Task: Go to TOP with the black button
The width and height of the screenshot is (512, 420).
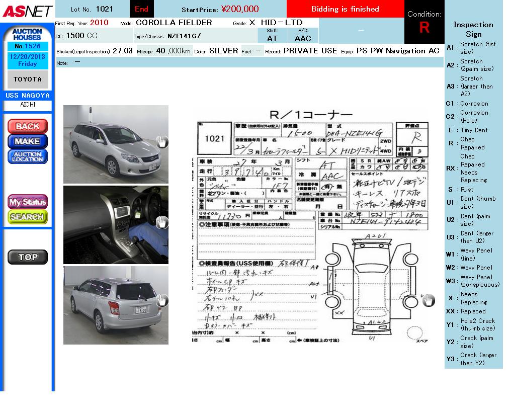Action: click(x=28, y=257)
